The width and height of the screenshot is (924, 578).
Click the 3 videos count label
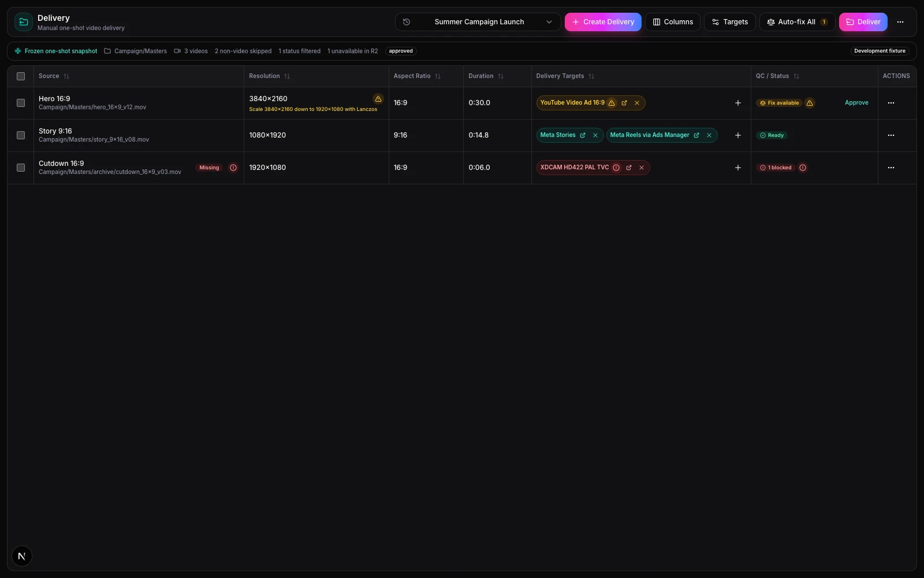[x=191, y=51]
